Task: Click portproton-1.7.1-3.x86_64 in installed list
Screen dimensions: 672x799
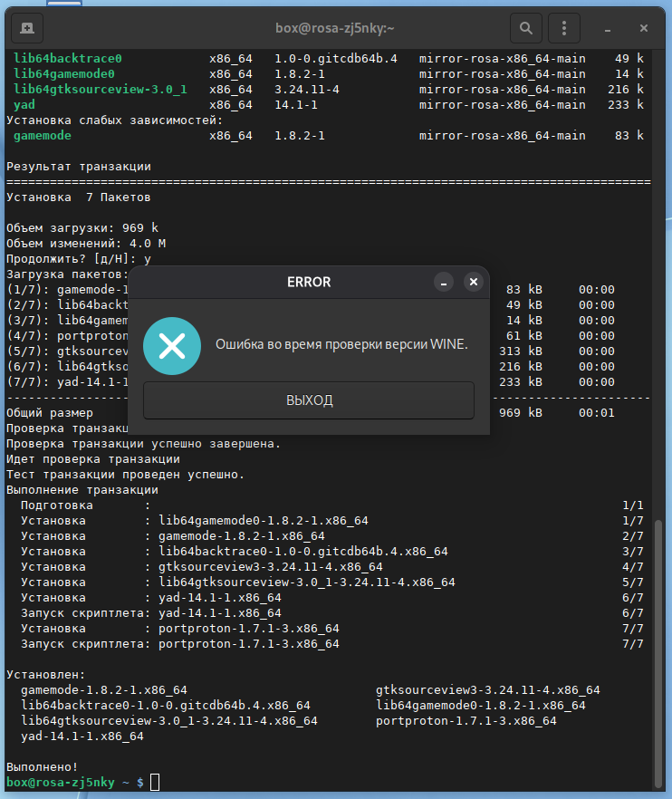Action: (x=466, y=721)
